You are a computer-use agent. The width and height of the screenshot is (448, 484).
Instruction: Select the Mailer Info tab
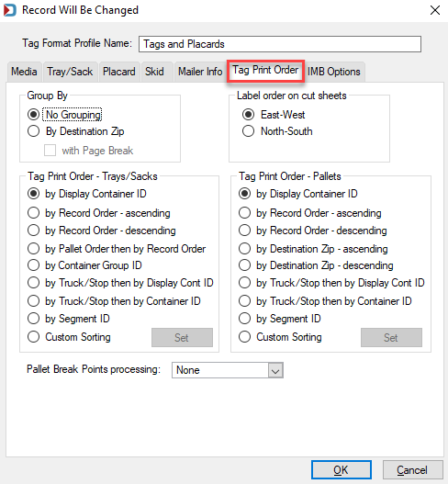tap(200, 72)
